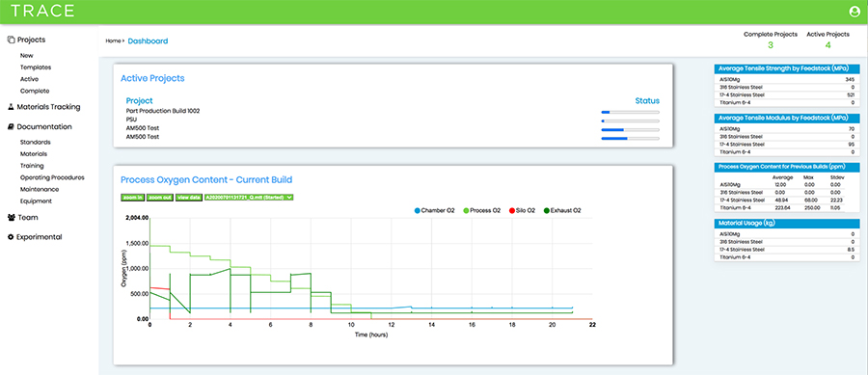Open the user account icon
The height and width of the screenshot is (375, 868).
854,11
